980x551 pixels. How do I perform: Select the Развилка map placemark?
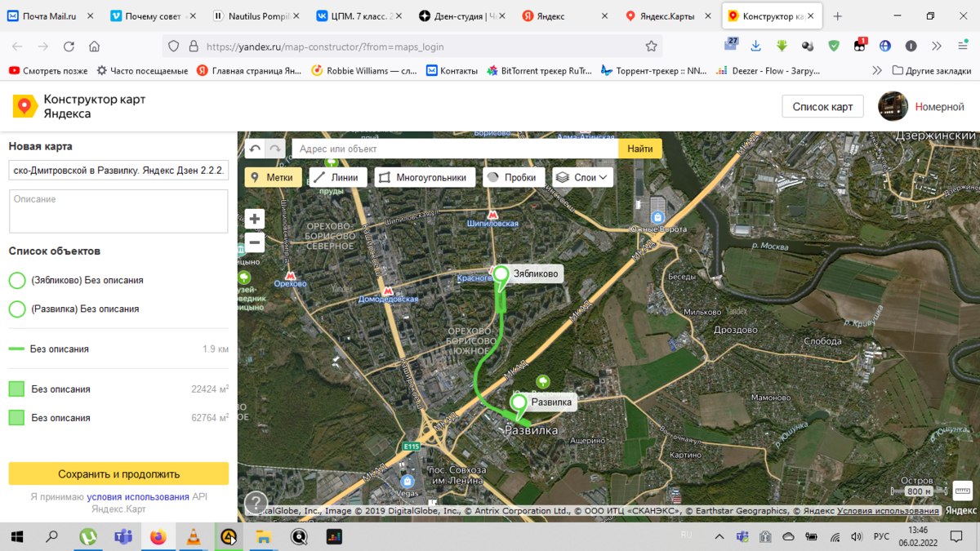pyautogui.click(x=519, y=403)
